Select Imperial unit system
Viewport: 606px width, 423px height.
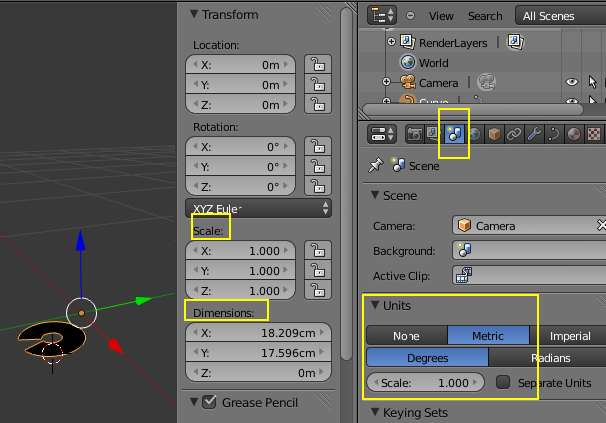click(x=568, y=336)
